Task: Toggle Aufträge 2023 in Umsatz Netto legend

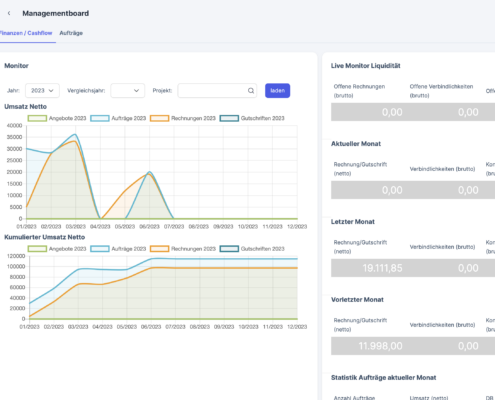Action: point(118,118)
